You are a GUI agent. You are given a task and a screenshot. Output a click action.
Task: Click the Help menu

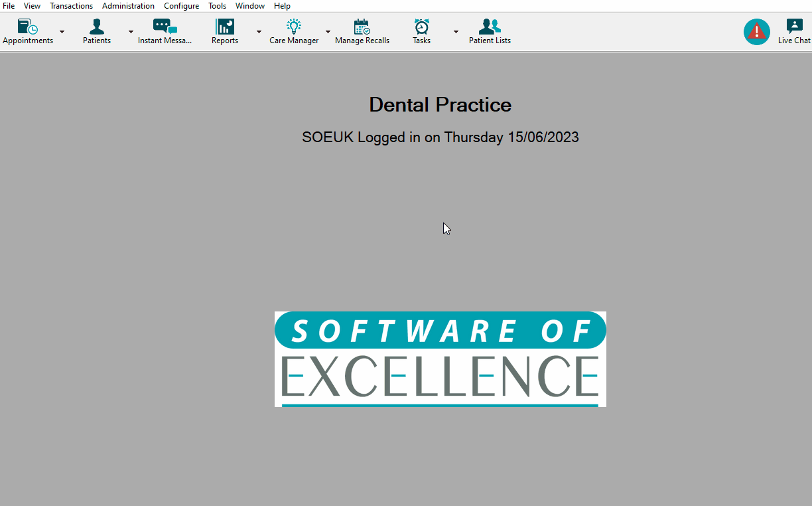coord(282,6)
